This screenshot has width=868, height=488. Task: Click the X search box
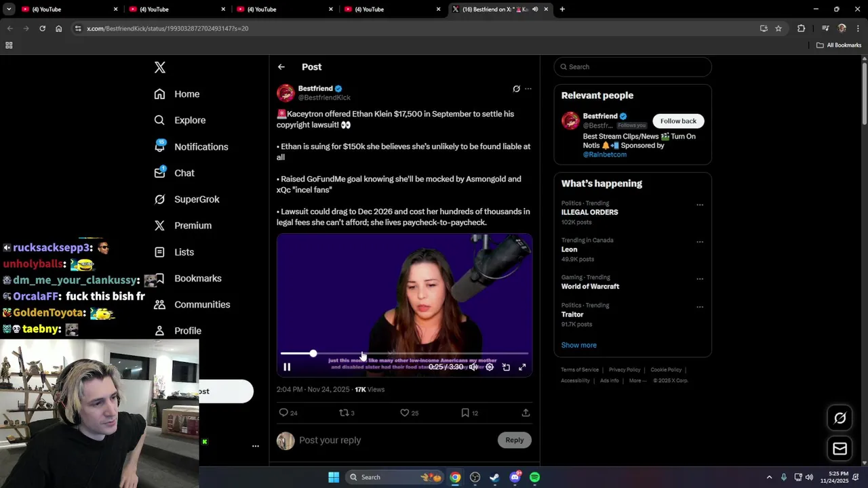tap(633, 67)
